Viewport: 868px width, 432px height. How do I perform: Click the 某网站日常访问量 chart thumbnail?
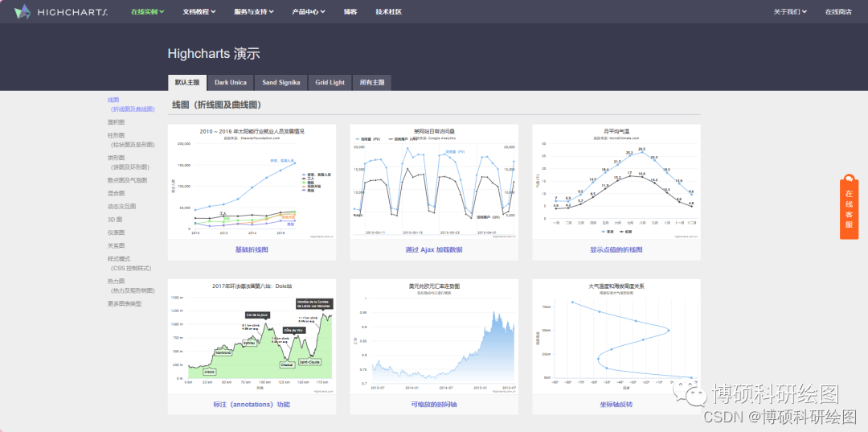[434, 182]
